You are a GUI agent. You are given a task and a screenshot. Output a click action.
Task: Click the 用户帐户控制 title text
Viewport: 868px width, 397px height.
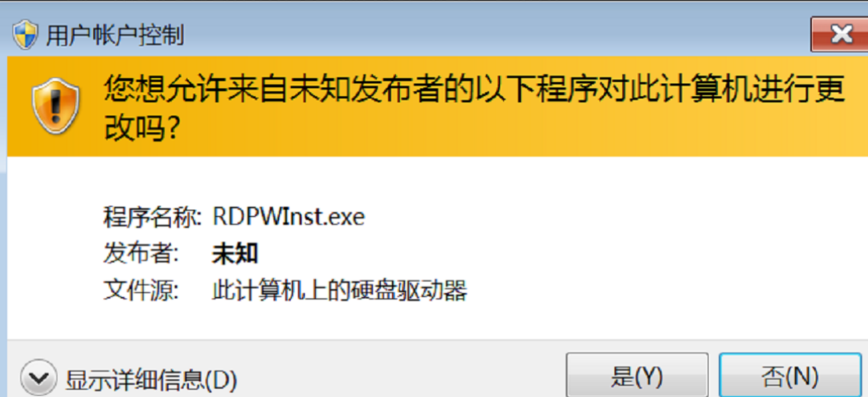point(115,35)
